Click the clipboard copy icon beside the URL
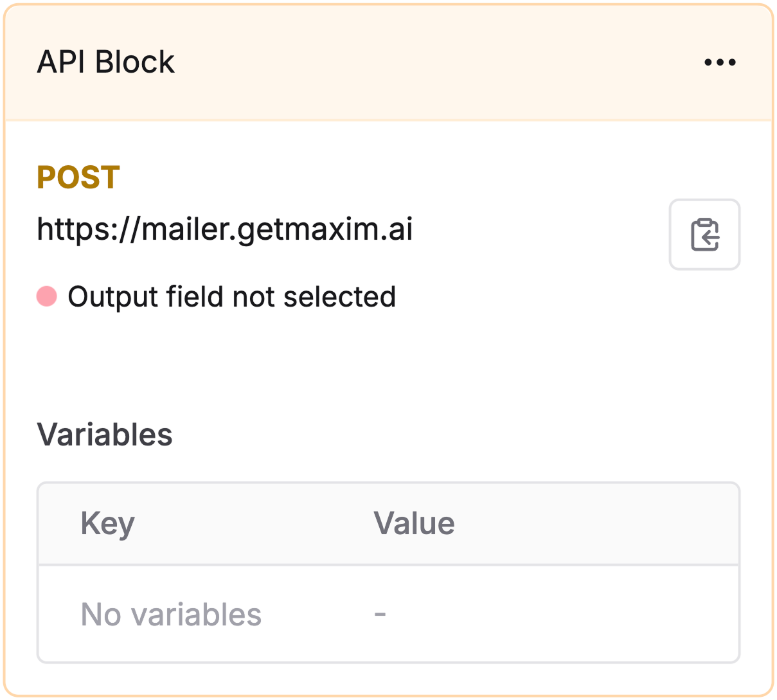The width and height of the screenshot is (777, 700). [x=704, y=234]
